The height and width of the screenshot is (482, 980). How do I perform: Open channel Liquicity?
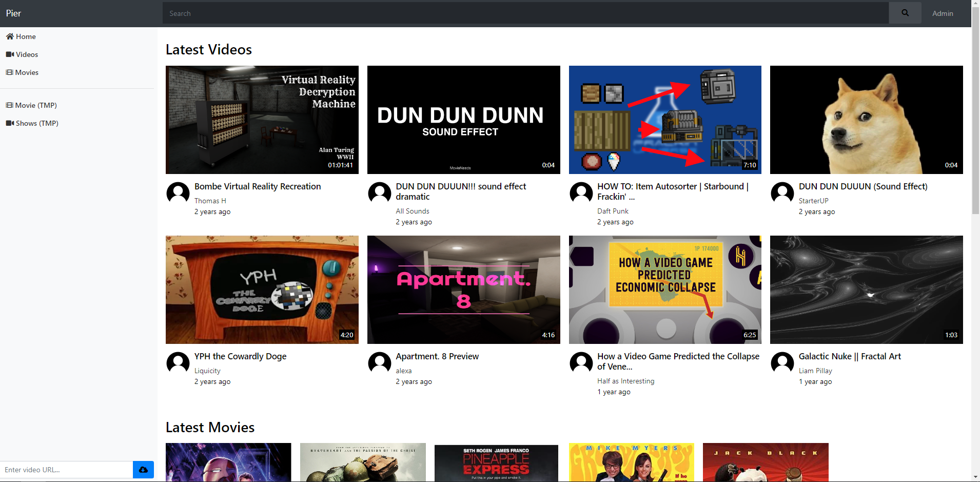tap(207, 371)
